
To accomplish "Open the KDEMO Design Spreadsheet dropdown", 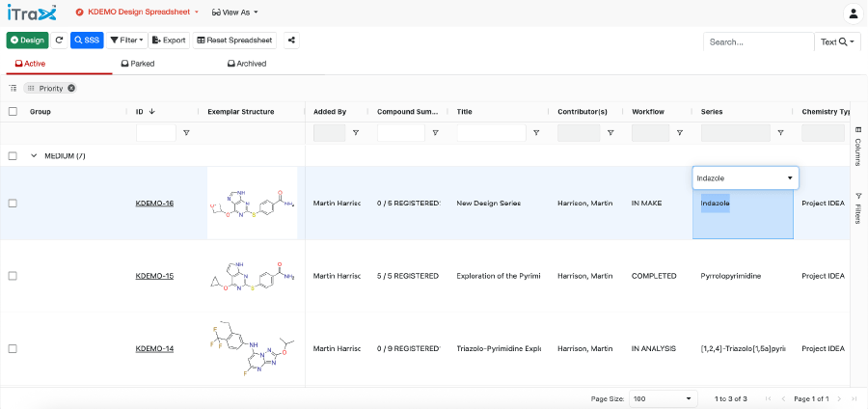I will click(137, 12).
